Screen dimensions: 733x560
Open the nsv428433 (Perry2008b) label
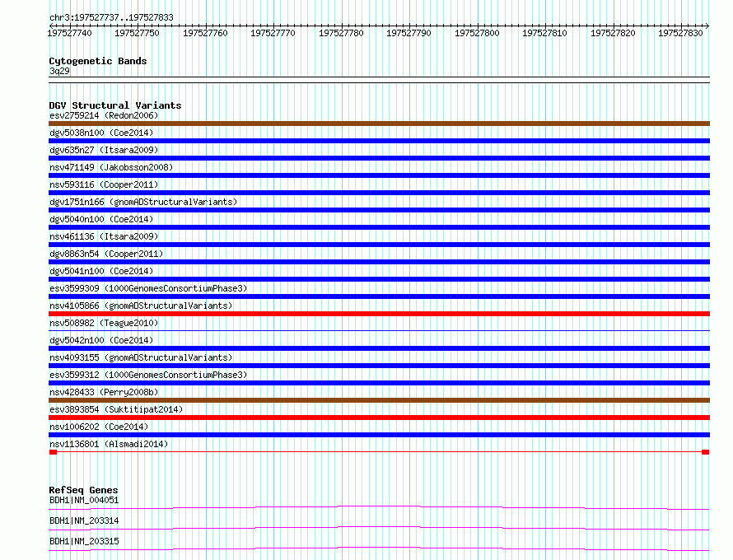click(x=104, y=392)
